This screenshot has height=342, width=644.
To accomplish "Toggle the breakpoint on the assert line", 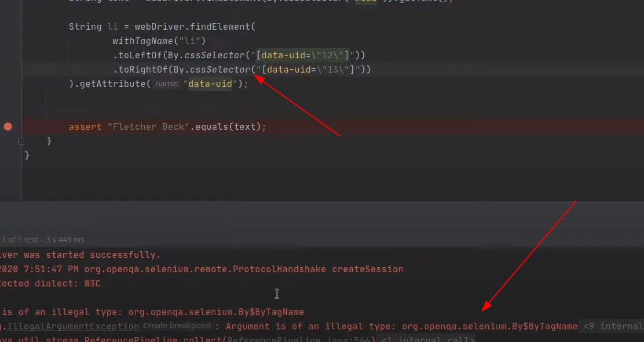I will click(8, 126).
